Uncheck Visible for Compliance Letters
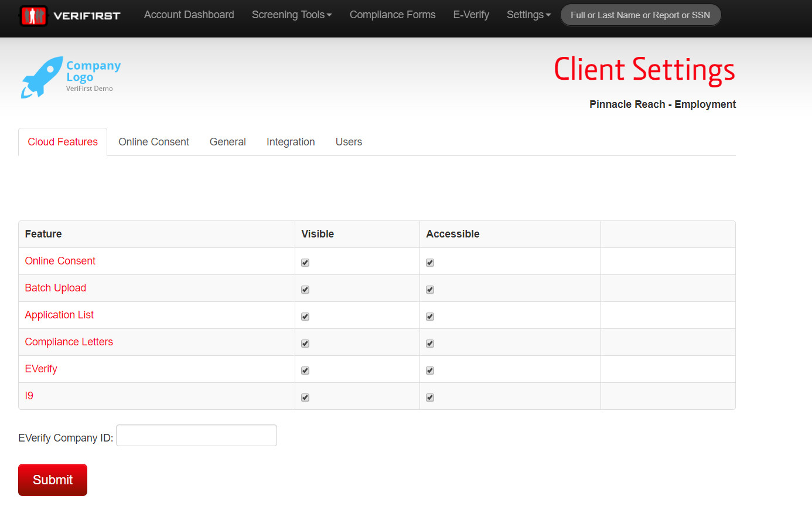 (305, 343)
